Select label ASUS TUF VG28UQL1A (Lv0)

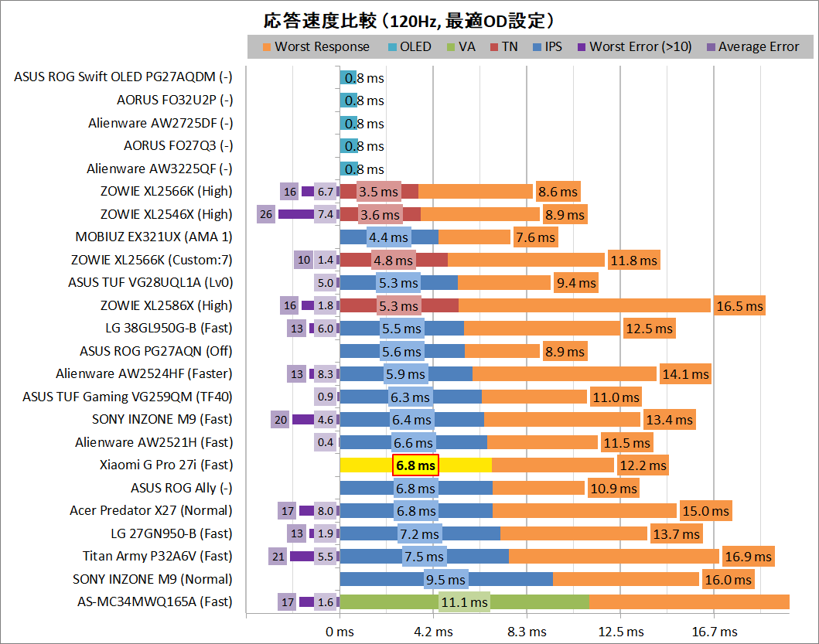coord(151,282)
